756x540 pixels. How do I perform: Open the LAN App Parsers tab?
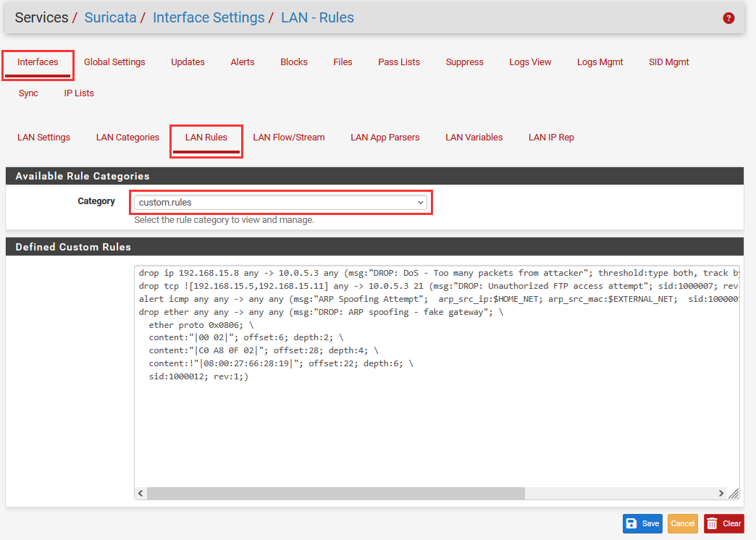[385, 138]
